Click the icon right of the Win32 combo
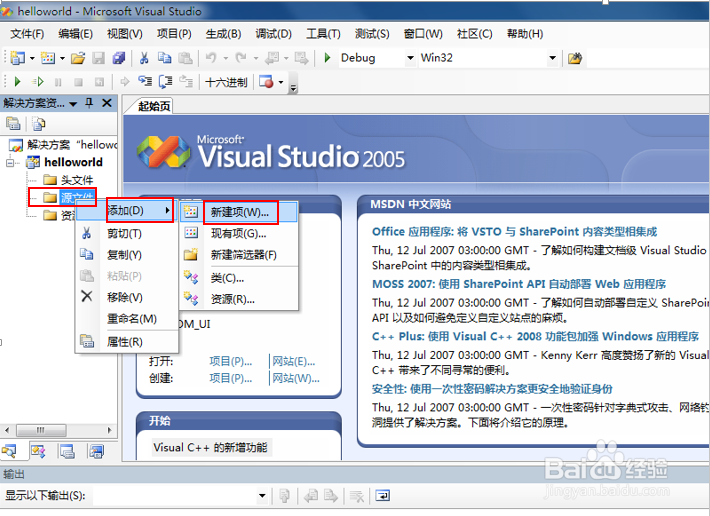Viewport: 710px width, 516px height. point(575,58)
